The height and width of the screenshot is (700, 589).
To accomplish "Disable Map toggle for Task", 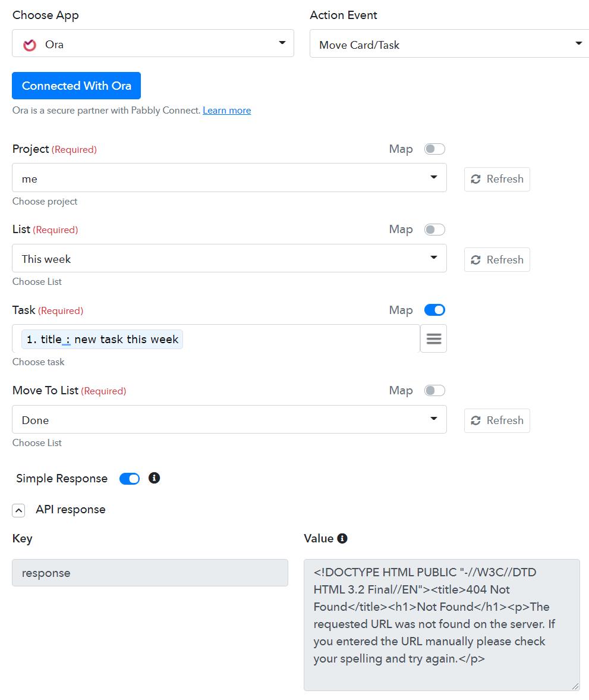I will click(x=434, y=310).
